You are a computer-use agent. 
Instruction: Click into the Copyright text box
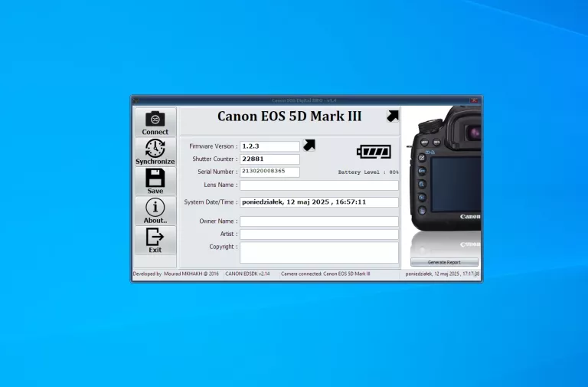tap(319, 253)
